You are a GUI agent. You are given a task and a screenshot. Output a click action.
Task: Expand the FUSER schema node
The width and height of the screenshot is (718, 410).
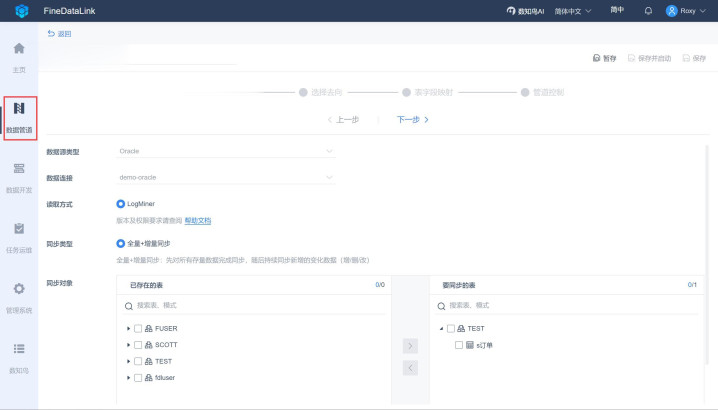(128, 328)
